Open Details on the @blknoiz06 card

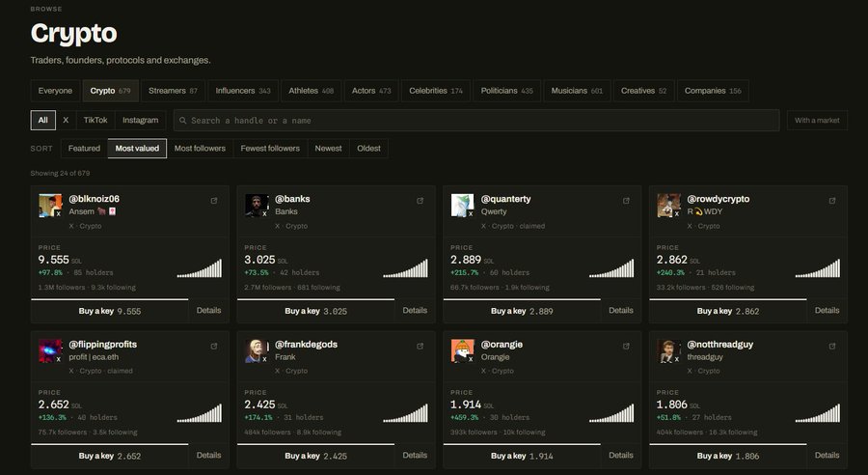point(208,310)
